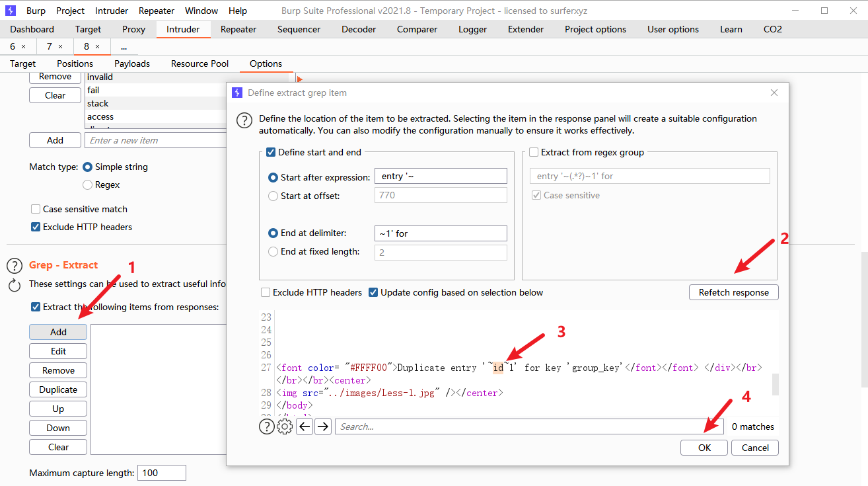
Task: Toggle Extract the following items from responses
Action: tap(36, 307)
